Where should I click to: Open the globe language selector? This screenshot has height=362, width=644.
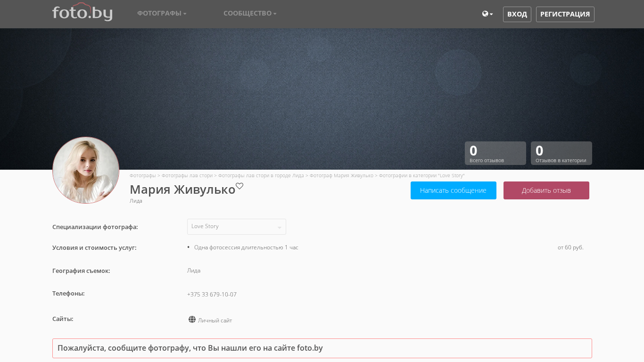(487, 14)
